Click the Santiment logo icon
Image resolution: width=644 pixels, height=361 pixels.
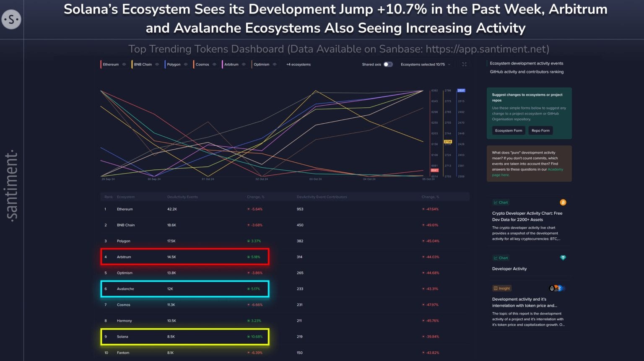pyautogui.click(x=11, y=19)
